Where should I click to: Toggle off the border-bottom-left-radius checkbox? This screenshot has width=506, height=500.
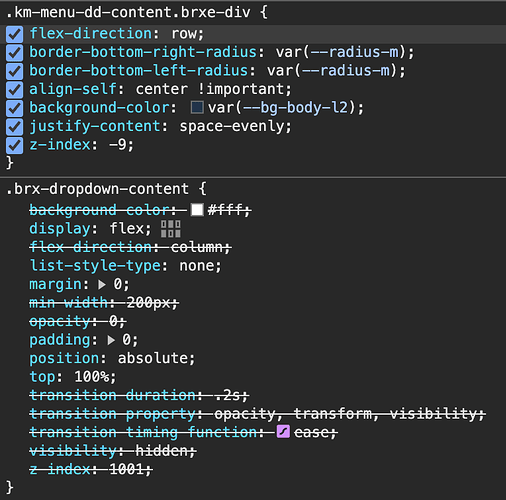14,71
